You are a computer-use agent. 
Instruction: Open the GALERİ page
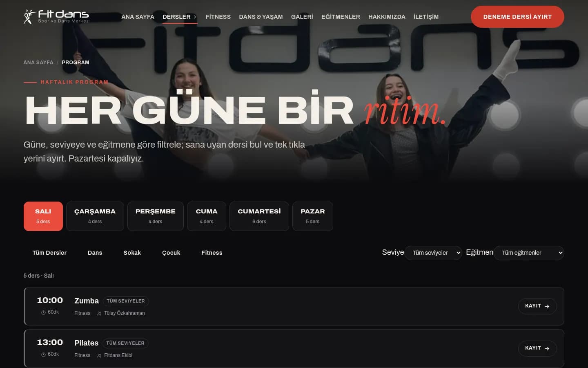coord(302,17)
